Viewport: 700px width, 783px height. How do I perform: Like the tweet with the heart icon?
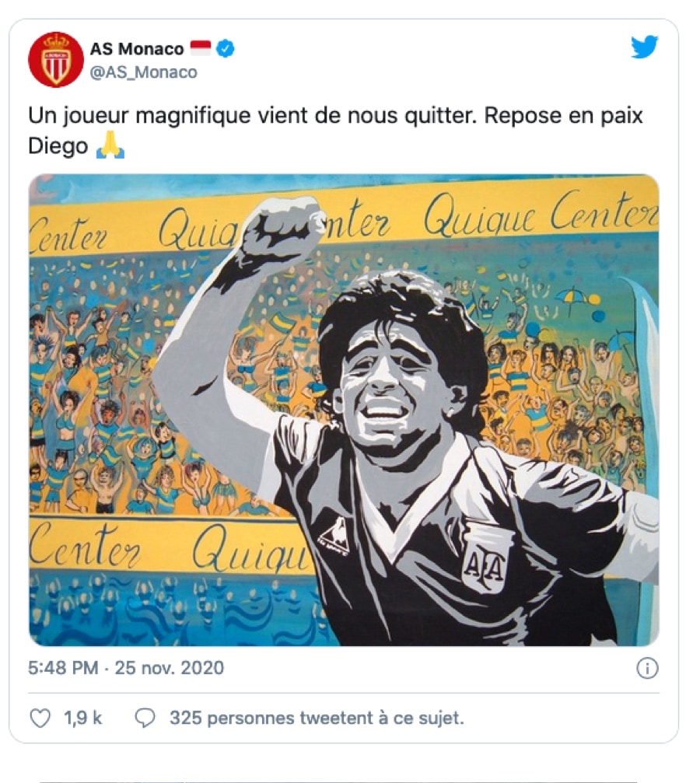click(40, 718)
